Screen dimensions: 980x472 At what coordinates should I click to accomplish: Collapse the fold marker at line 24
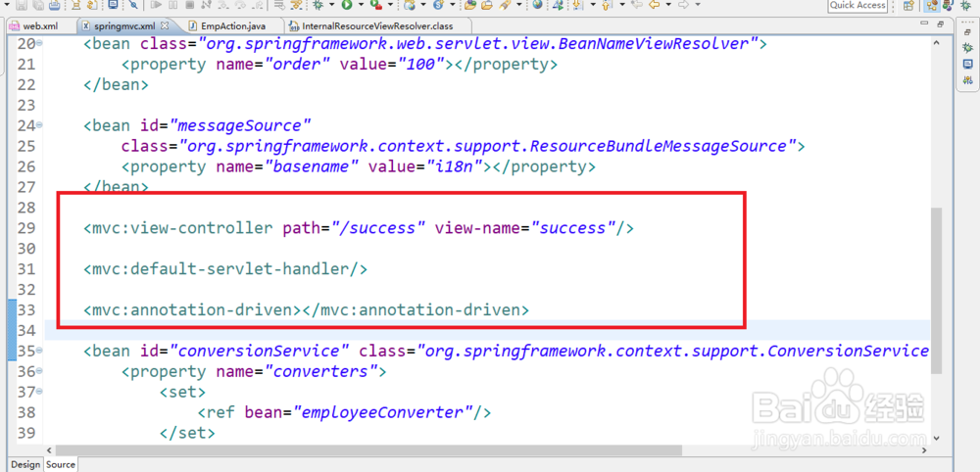pos(39,125)
